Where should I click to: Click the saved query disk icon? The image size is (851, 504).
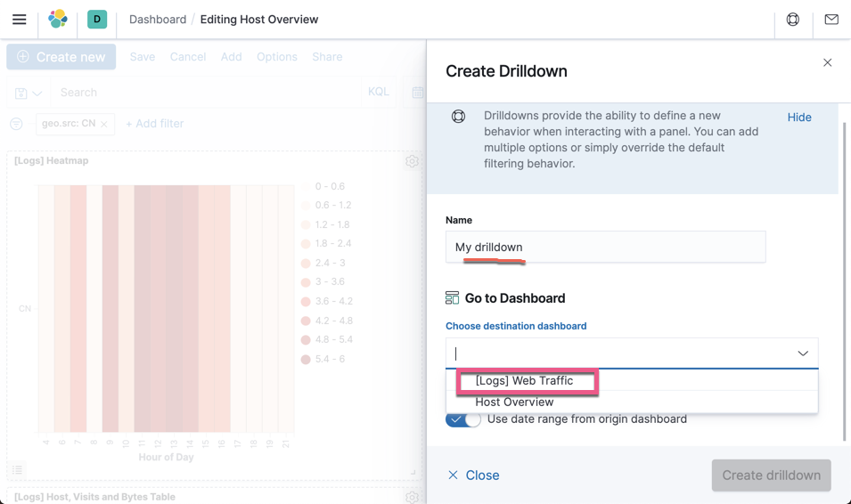point(20,93)
